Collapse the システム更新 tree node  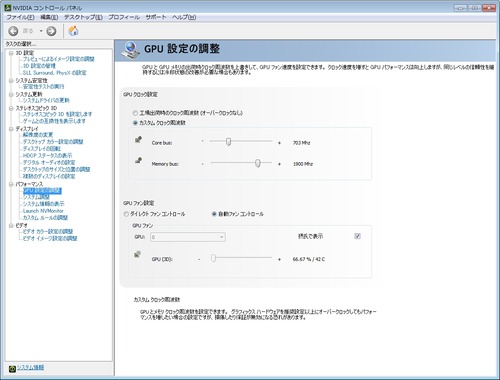click(11, 94)
